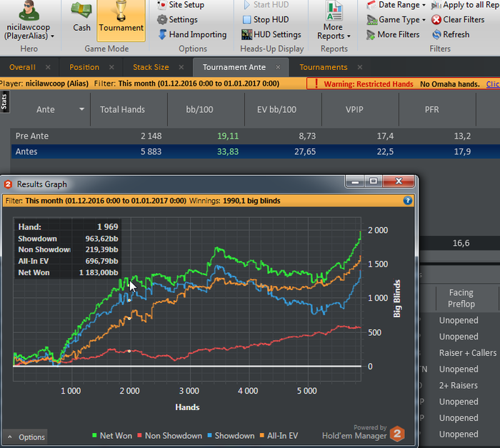The width and height of the screenshot is (500, 448).
Task: Click help question mark in Results Graph
Action: [x=408, y=200]
